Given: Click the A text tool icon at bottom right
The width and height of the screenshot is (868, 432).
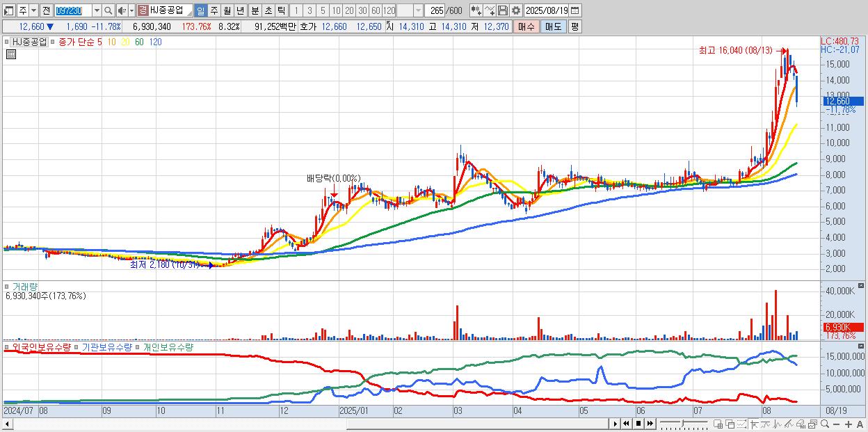Looking at the screenshot, I should 860,424.
